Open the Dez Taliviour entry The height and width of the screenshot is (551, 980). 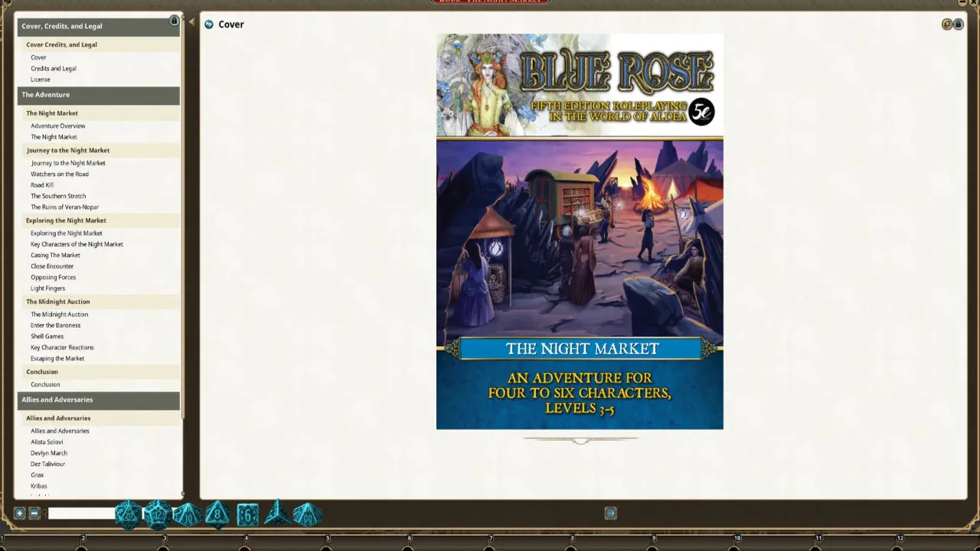pyautogui.click(x=47, y=465)
